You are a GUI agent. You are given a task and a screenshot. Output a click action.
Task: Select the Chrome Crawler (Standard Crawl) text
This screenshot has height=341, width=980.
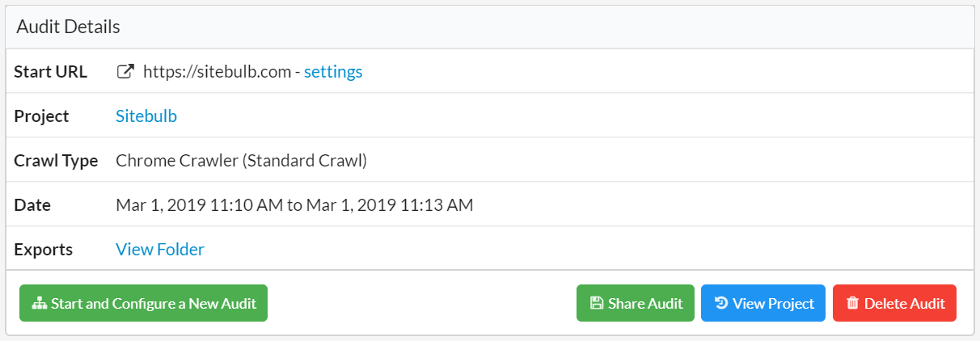click(x=242, y=161)
